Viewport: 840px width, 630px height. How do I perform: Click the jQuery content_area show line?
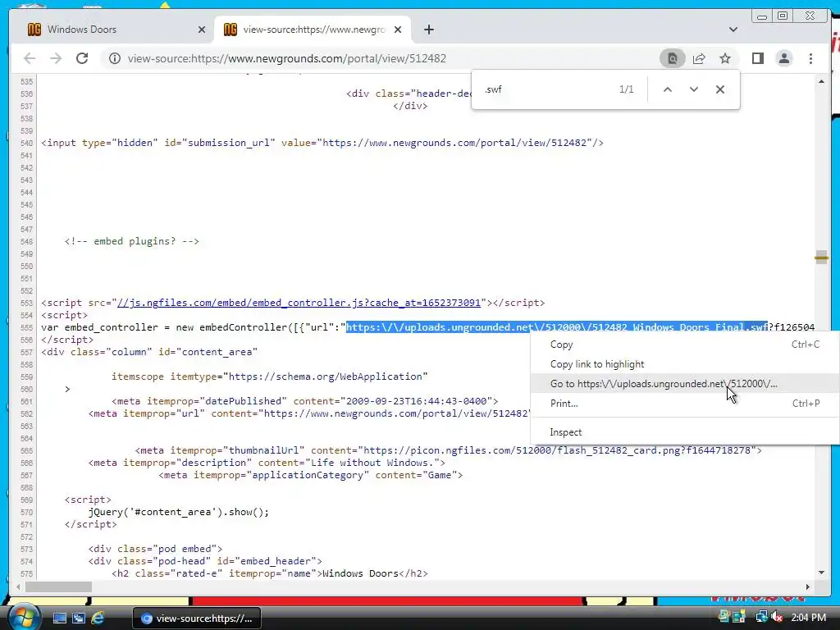coord(179,512)
